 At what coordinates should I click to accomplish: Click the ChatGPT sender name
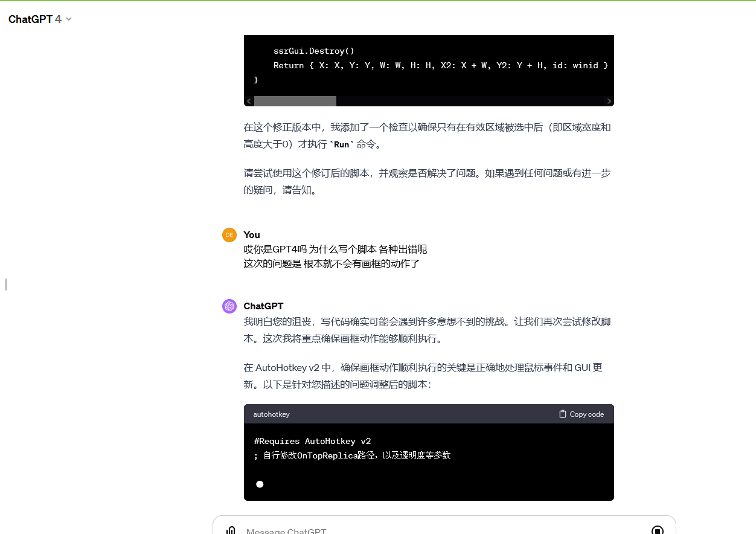(263, 306)
